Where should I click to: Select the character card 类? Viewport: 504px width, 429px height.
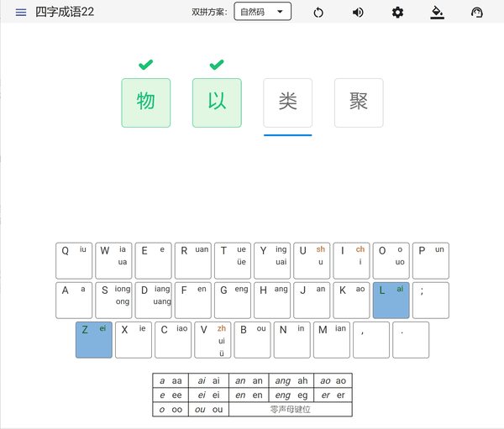pos(288,102)
